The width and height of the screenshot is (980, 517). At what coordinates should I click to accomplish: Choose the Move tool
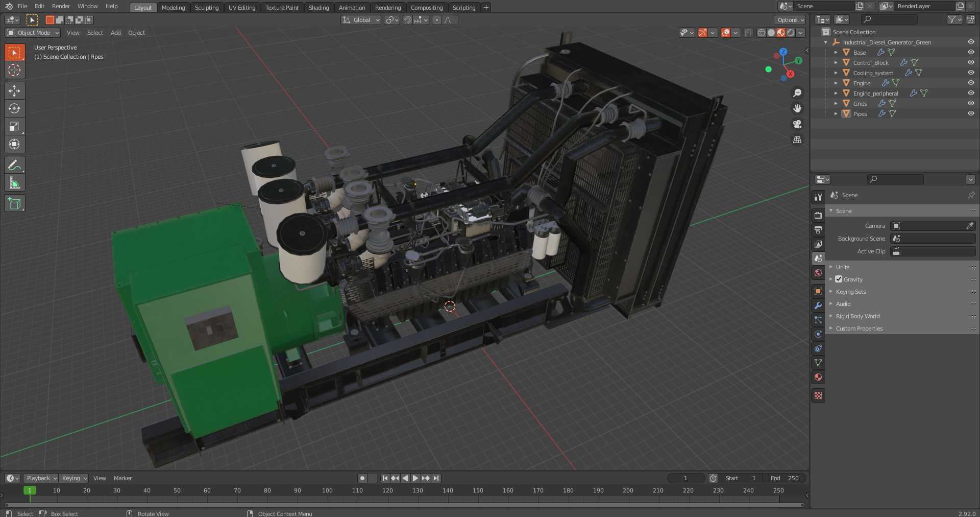[14, 90]
